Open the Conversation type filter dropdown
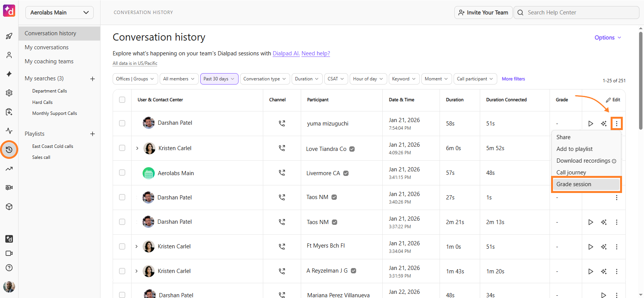 coord(265,79)
